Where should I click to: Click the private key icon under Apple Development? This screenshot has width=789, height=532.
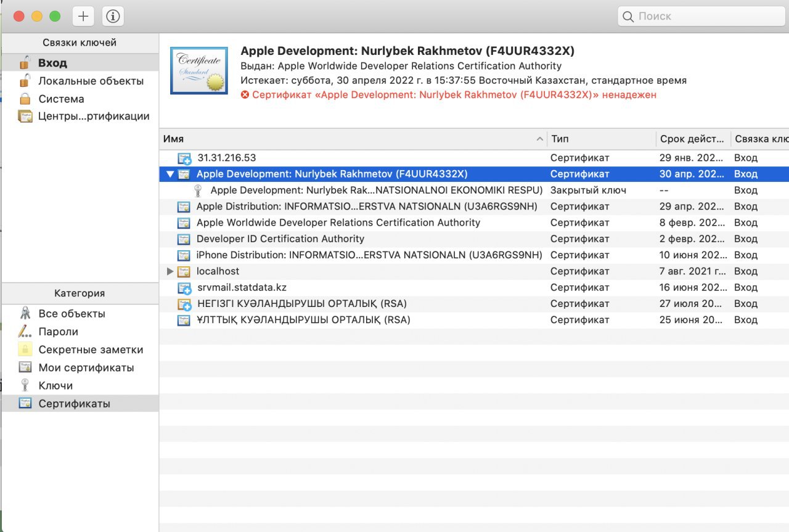click(x=198, y=190)
